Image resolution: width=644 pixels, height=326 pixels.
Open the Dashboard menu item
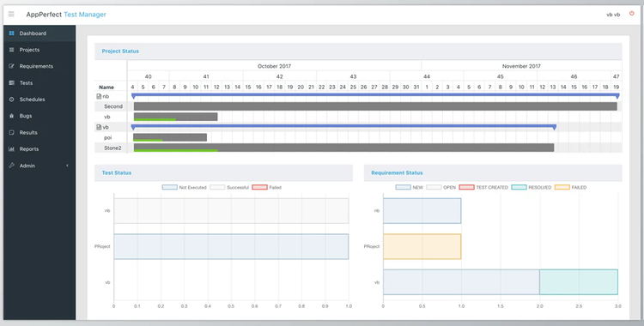(39, 33)
